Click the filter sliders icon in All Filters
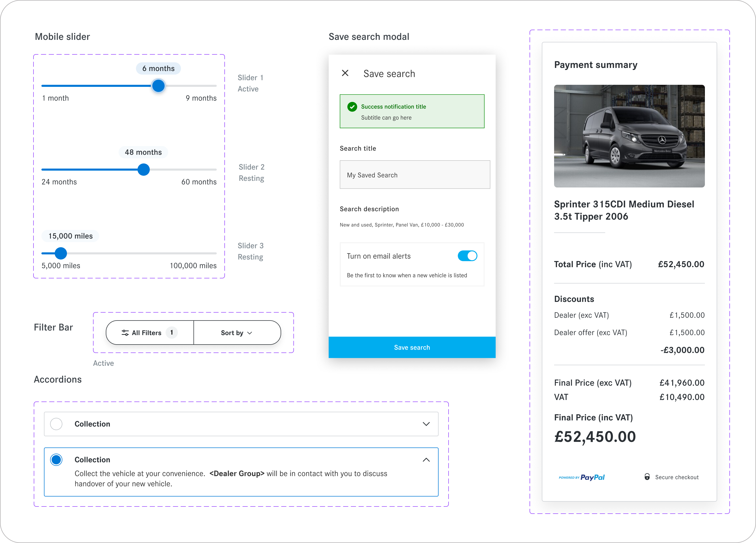This screenshot has width=756, height=543. tap(125, 333)
